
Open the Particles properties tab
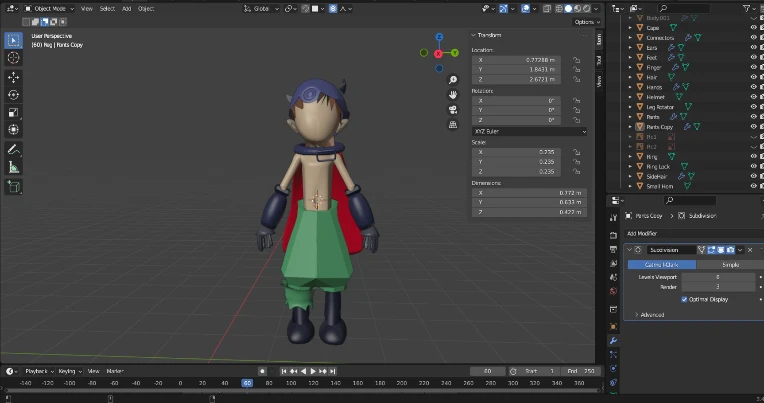pos(613,354)
